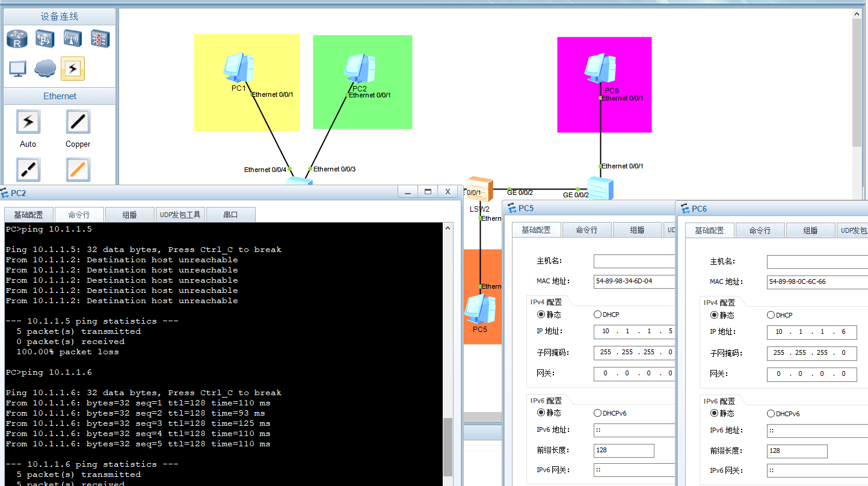Select DHCPv6 radio in PC6 window
868x486 pixels.
[771, 413]
